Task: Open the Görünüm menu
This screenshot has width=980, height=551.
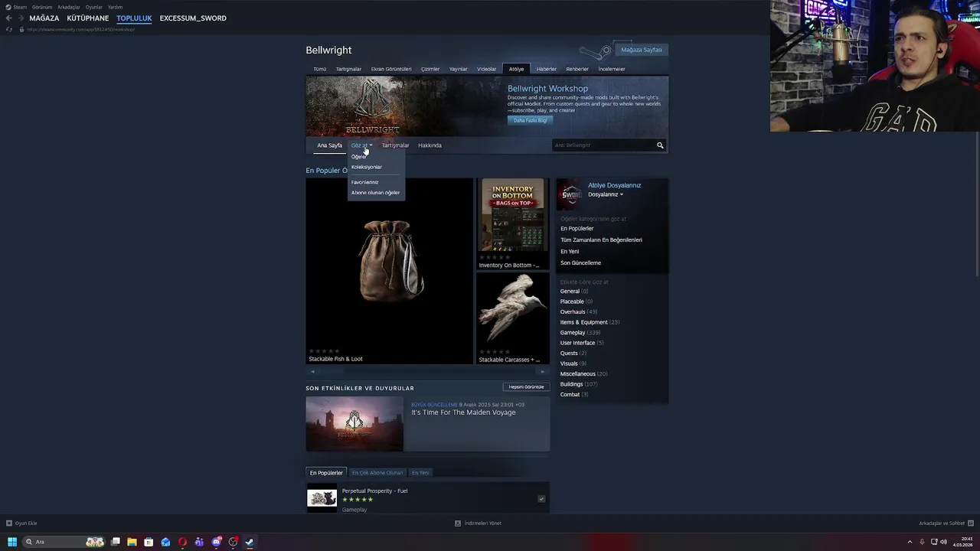Action: click(42, 7)
